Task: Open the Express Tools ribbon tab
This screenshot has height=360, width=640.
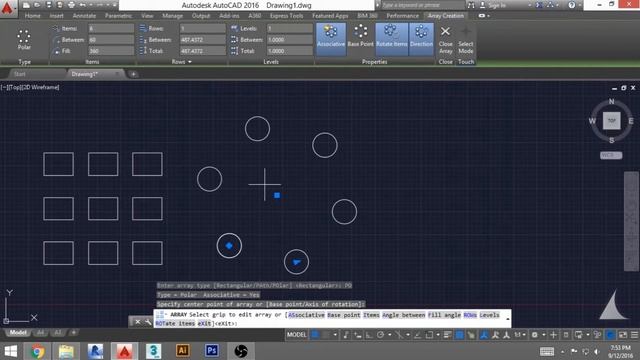Action: click(x=286, y=16)
